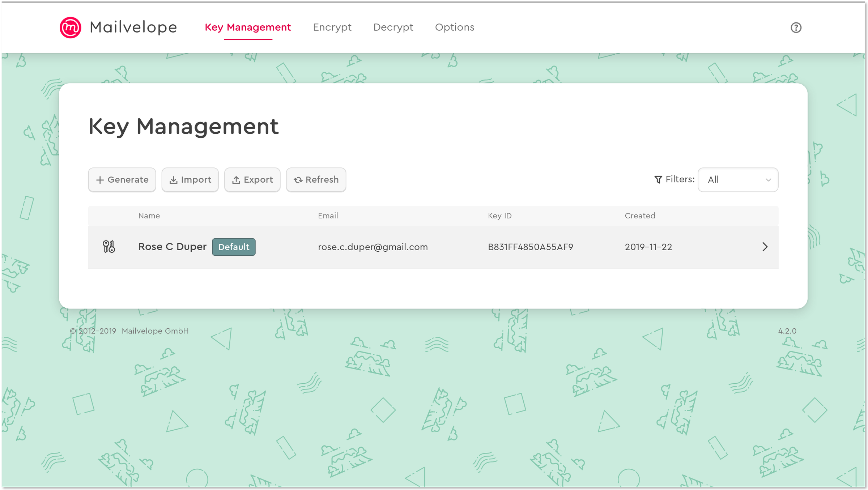Click the circular refresh arrow icon
This screenshot has width=868, height=490.
point(298,180)
